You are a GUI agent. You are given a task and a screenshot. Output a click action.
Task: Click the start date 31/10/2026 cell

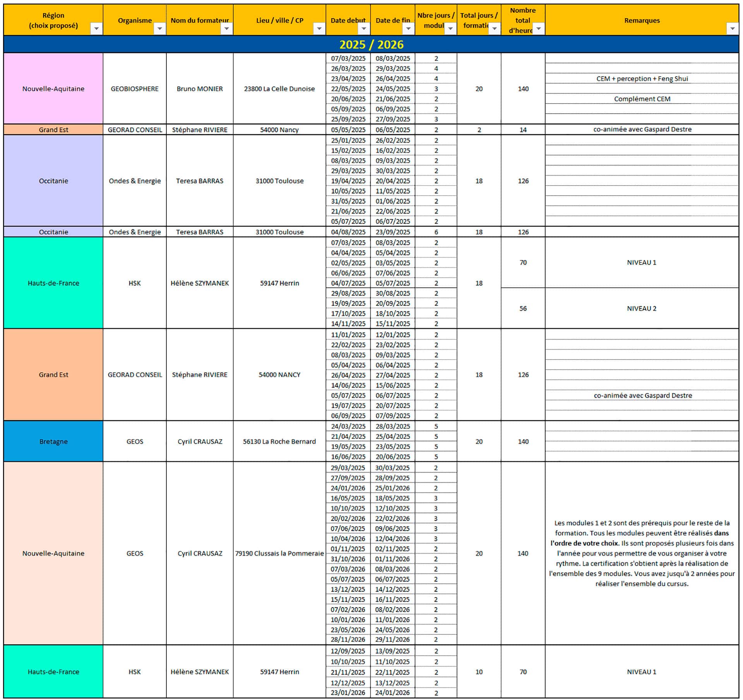click(x=348, y=559)
